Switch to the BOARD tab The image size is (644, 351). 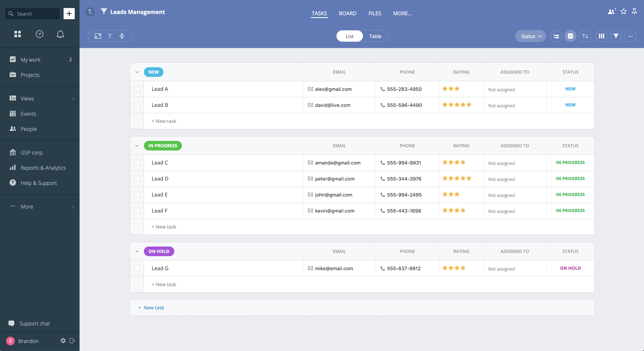[348, 13]
